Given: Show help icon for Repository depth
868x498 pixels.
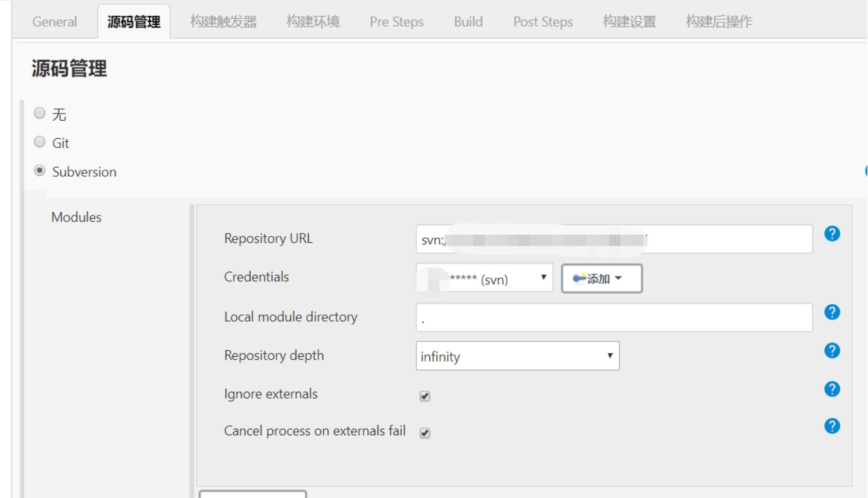Looking at the screenshot, I should [x=832, y=351].
